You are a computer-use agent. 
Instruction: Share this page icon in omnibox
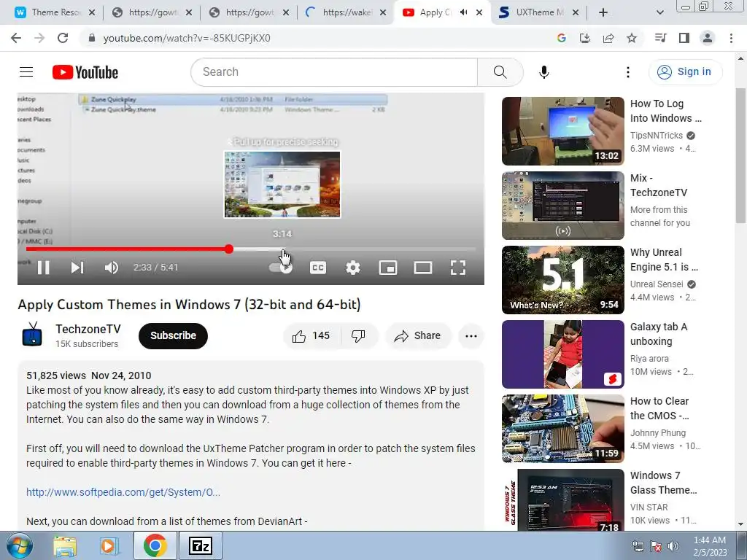(608, 38)
